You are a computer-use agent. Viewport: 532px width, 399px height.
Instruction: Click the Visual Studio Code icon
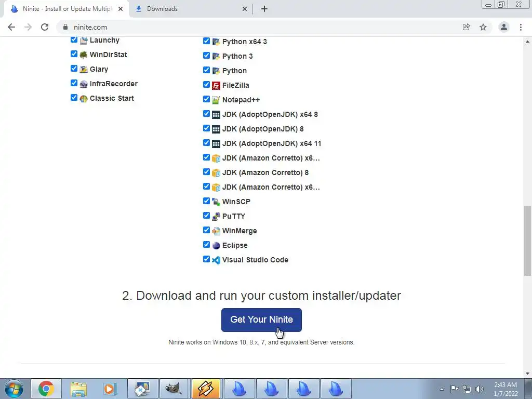[216, 260]
